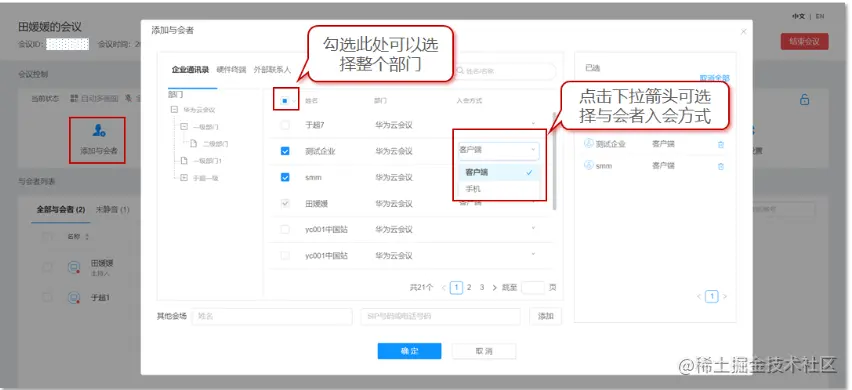Collapse the 华为云会议 tree node
The width and height of the screenshot is (852, 390).
click(174, 110)
